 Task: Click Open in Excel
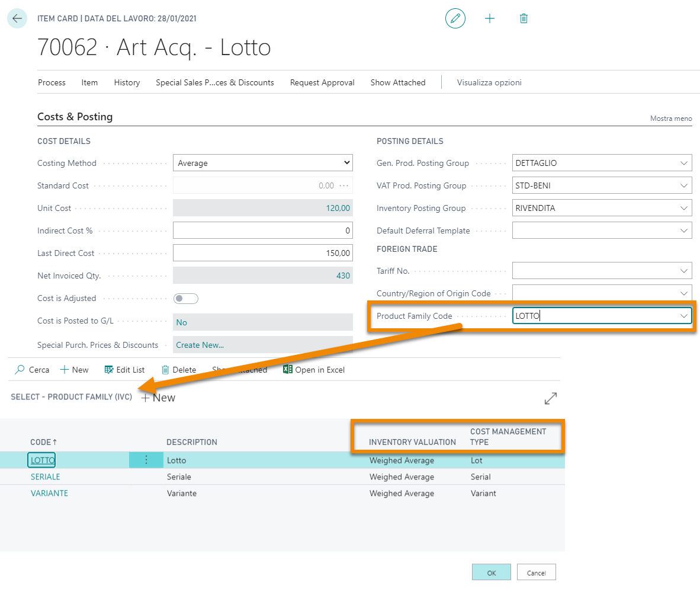(314, 370)
